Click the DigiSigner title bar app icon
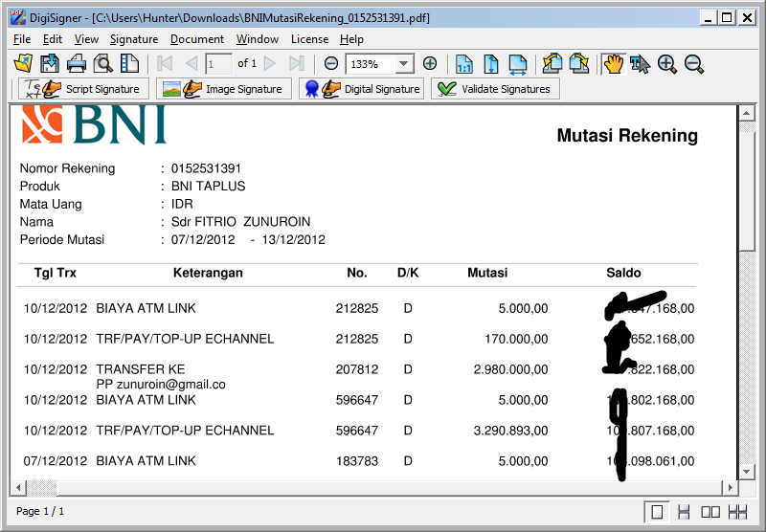This screenshot has height=532, width=766. pos(18,17)
